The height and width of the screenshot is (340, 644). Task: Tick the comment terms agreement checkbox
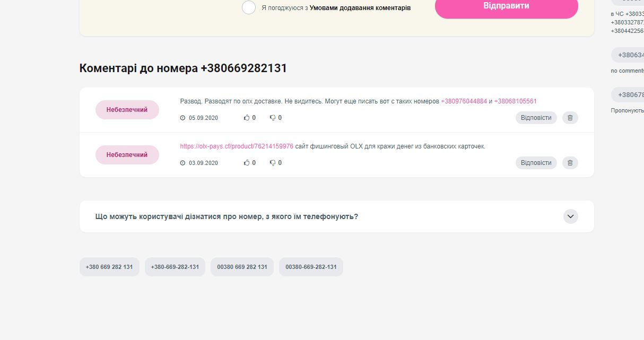pos(249,7)
